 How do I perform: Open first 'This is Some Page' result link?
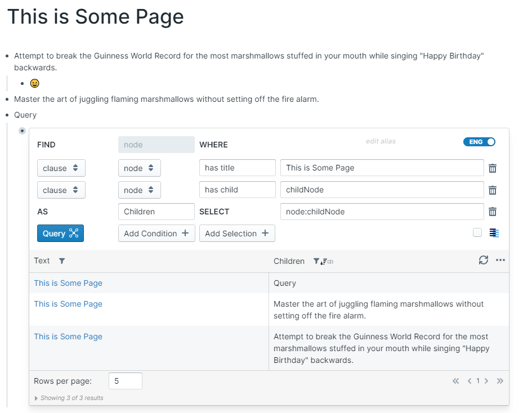[x=68, y=283]
